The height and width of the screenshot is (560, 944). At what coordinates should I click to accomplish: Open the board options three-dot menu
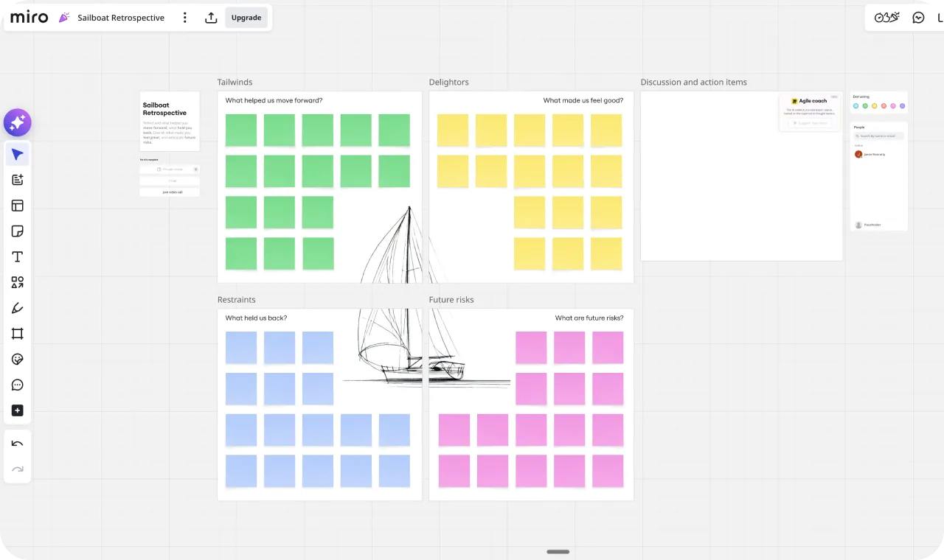pyautogui.click(x=185, y=18)
